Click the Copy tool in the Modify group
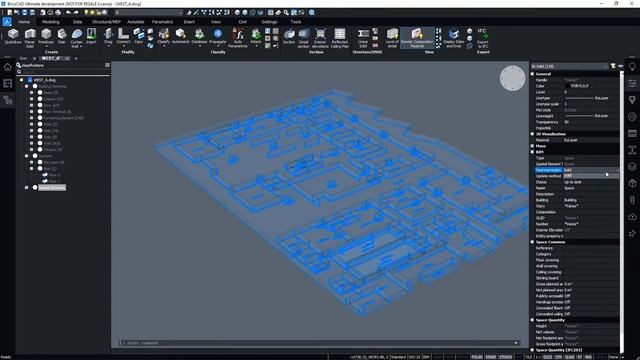Screen dimensions: 640x360 (x=138, y=37)
